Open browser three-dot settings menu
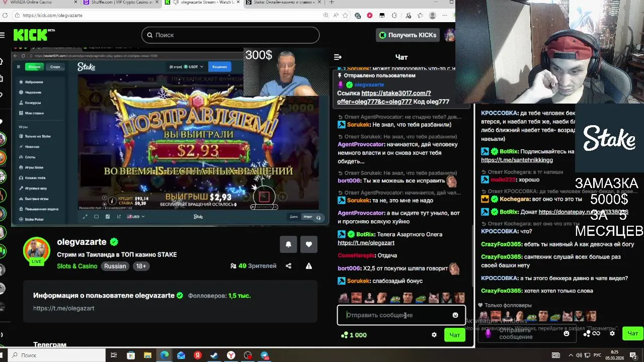Viewport: 644px width, 362px height. tap(445, 16)
